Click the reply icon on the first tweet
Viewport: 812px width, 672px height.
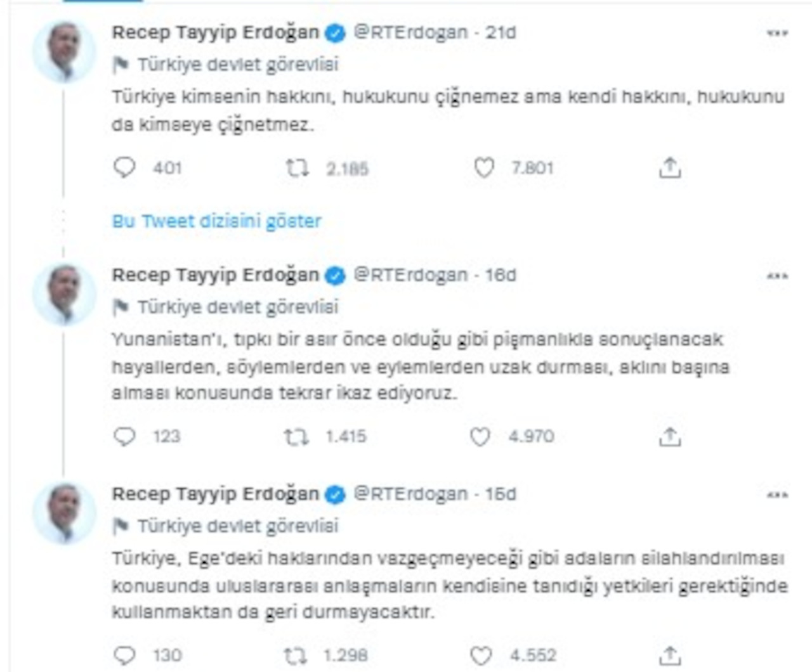pyautogui.click(x=126, y=167)
